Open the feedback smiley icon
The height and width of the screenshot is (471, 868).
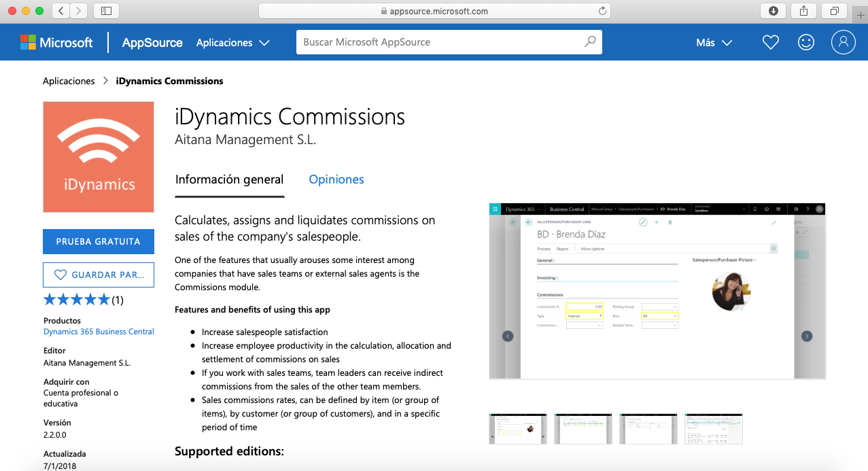pos(806,42)
